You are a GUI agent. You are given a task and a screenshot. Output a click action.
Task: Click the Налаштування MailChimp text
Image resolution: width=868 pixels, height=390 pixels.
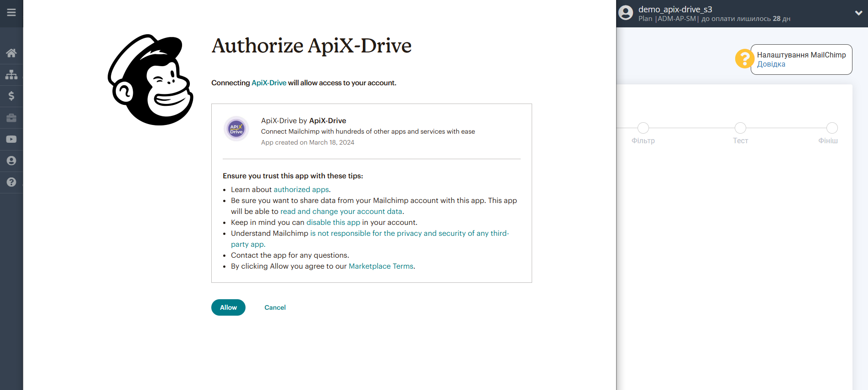click(x=801, y=55)
